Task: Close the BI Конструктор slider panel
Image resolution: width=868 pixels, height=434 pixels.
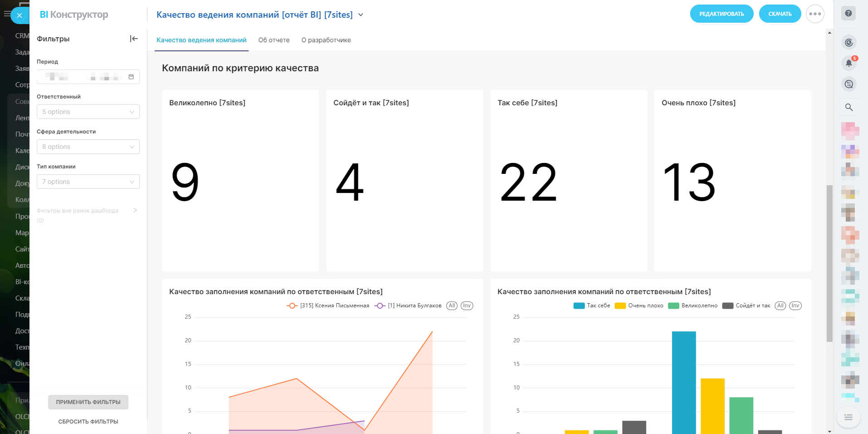Action: pyautogui.click(x=19, y=15)
